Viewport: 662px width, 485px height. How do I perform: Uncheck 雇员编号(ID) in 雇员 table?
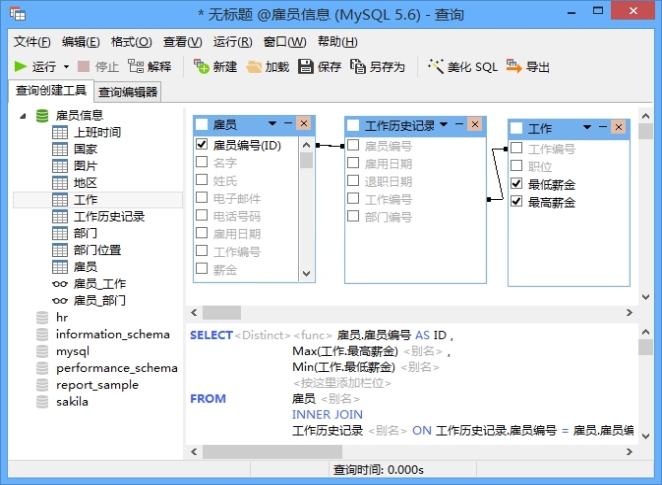pos(202,145)
